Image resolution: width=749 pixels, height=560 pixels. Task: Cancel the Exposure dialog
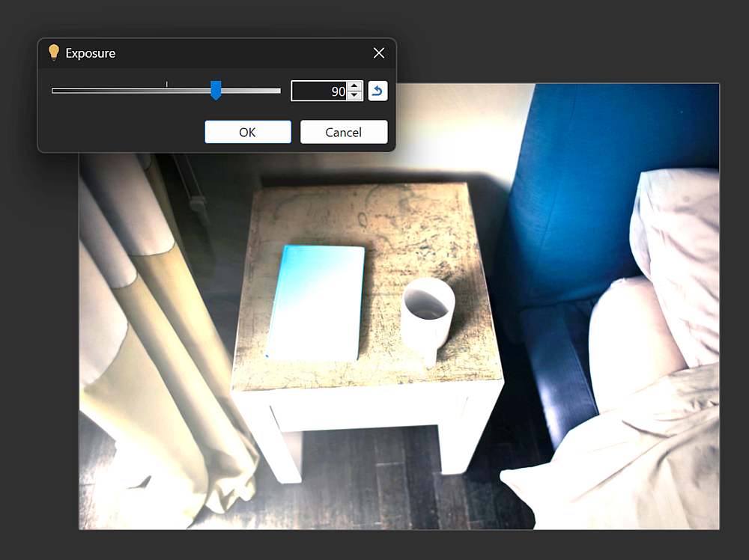pyautogui.click(x=344, y=133)
